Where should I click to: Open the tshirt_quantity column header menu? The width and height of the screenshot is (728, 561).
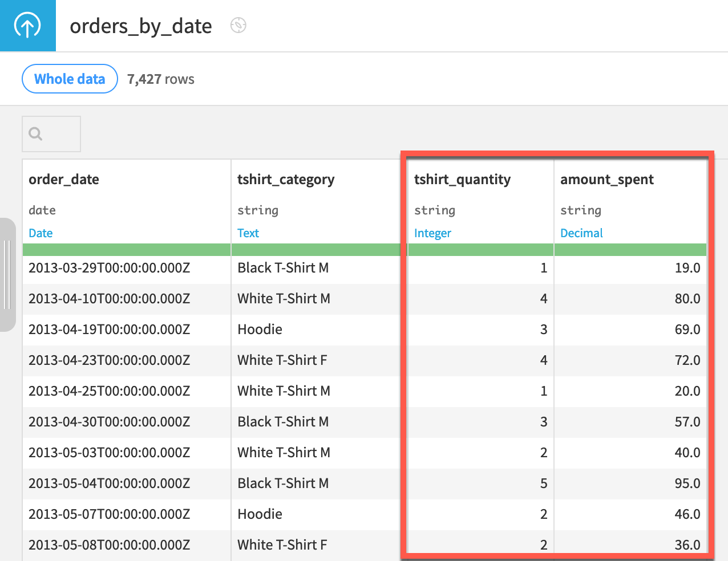click(462, 180)
